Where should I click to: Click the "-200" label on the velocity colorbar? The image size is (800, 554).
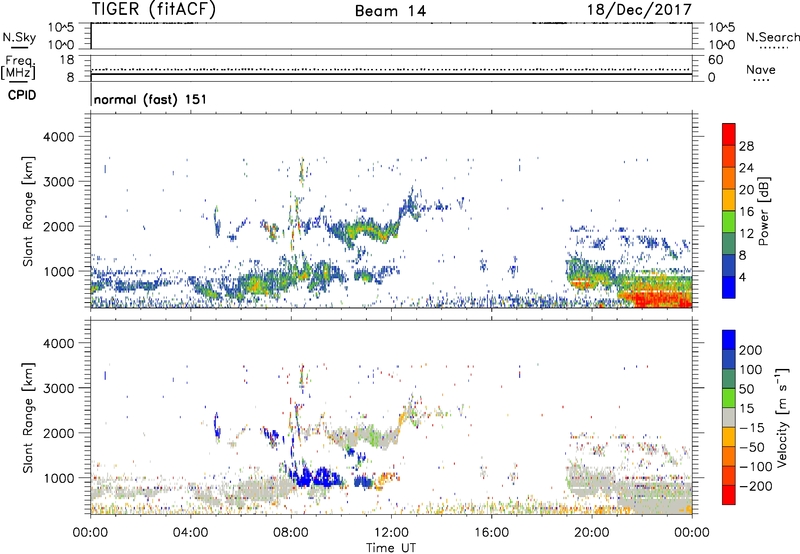tap(756, 486)
